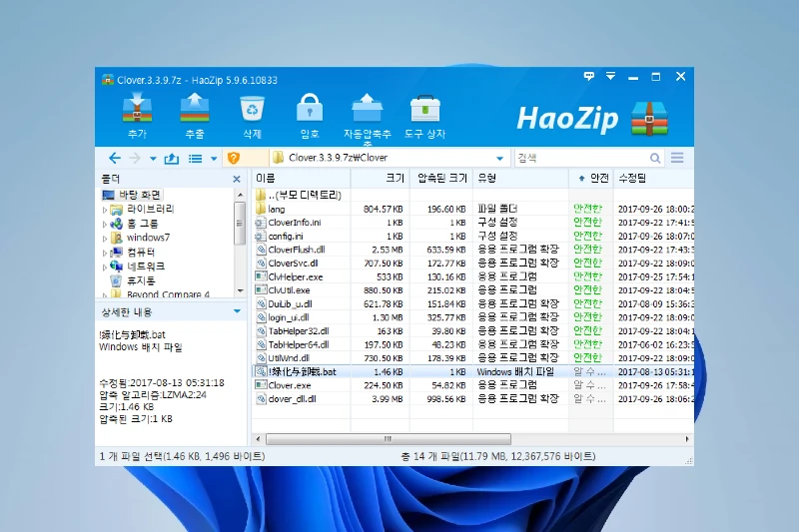Expand the windows7 tree node
The height and width of the screenshot is (532, 799).
[105, 239]
